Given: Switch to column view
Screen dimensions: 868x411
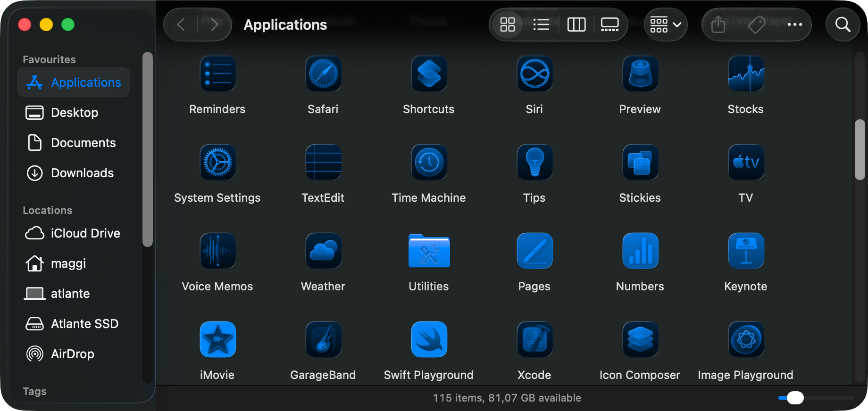Looking at the screenshot, I should (x=576, y=25).
